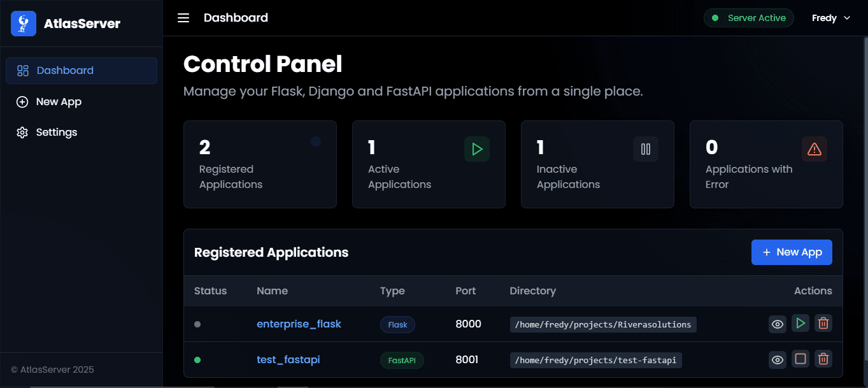Click the Inactive Applications pause icon
Viewport: 868px width, 388px height.
(645, 149)
